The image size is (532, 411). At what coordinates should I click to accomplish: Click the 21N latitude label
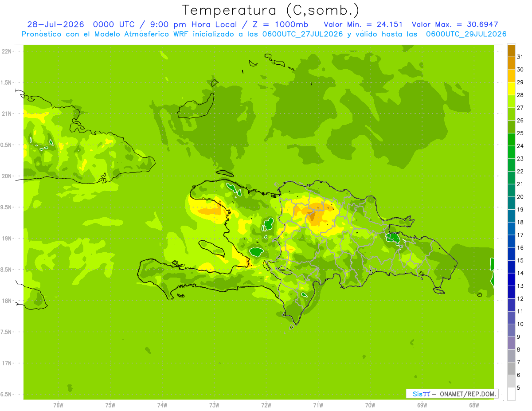coord(7,114)
